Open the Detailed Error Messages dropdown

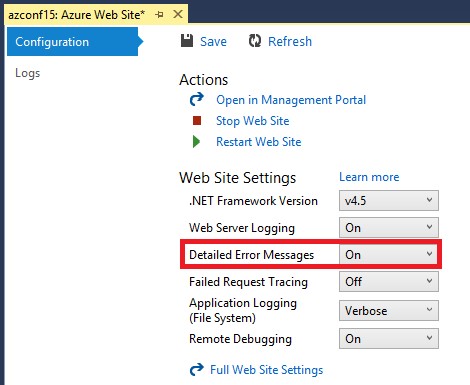coord(389,255)
